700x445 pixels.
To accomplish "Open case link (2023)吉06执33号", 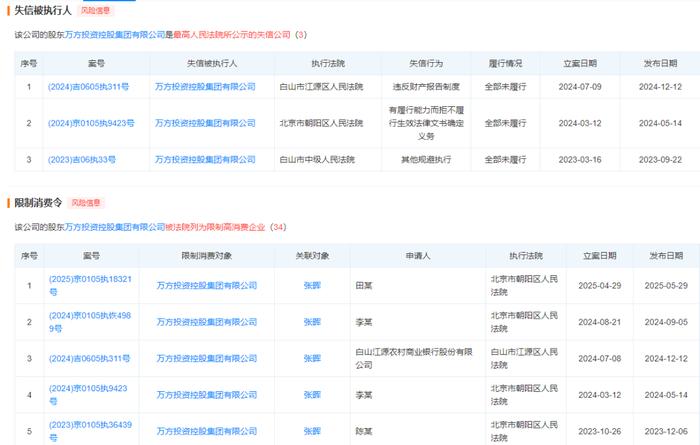I will click(x=82, y=159).
